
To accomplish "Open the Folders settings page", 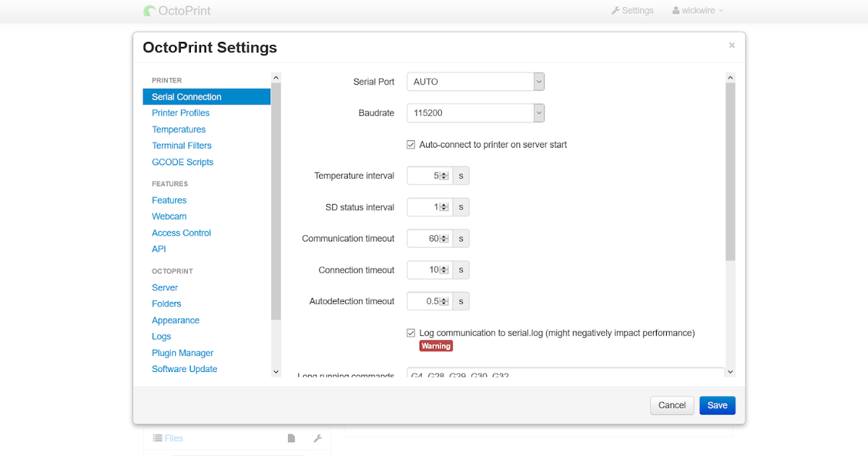I will coord(166,304).
